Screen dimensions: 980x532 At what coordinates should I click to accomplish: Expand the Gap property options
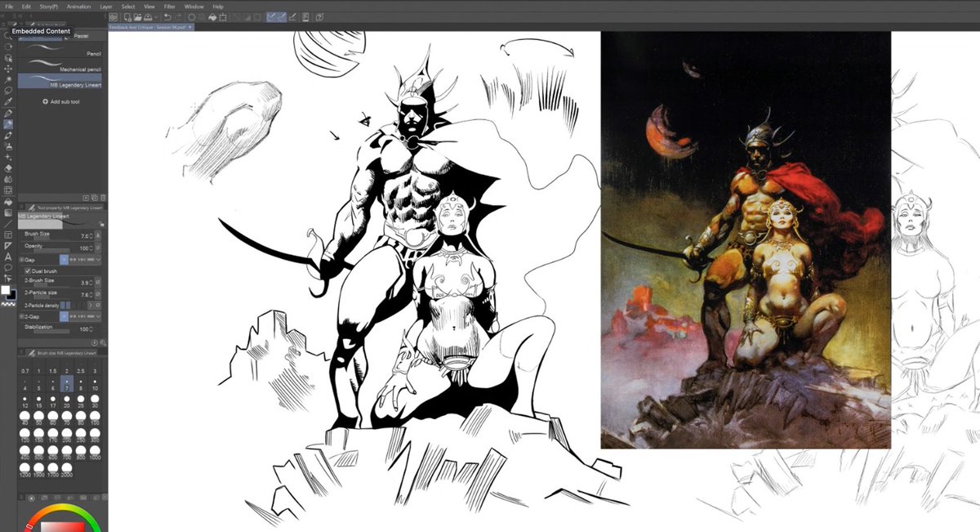pyautogui.click(x=21, y=260)
